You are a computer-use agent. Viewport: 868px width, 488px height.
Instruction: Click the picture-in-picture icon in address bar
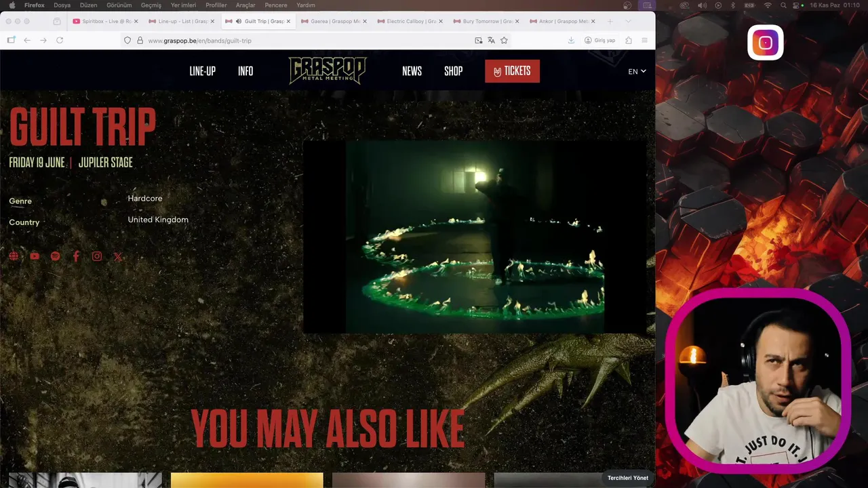pos(479,40)
